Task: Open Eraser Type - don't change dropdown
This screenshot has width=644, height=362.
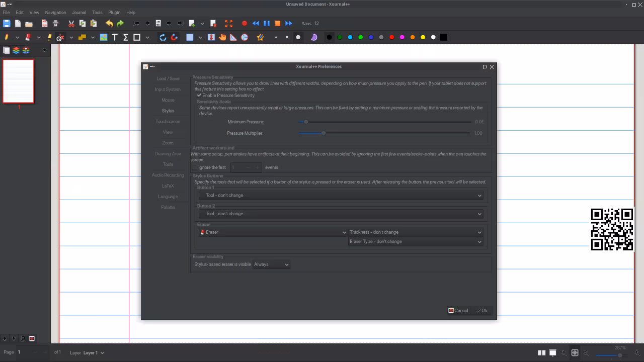Action: click(x=416, y=242)
